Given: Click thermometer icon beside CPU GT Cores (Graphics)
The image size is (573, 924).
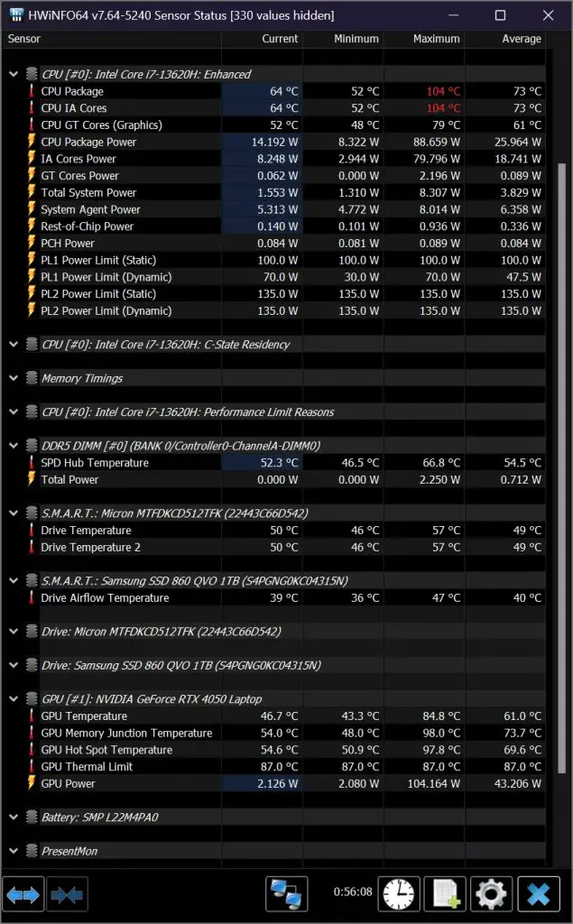Looking at the screenshot, I should click(32, 125).
